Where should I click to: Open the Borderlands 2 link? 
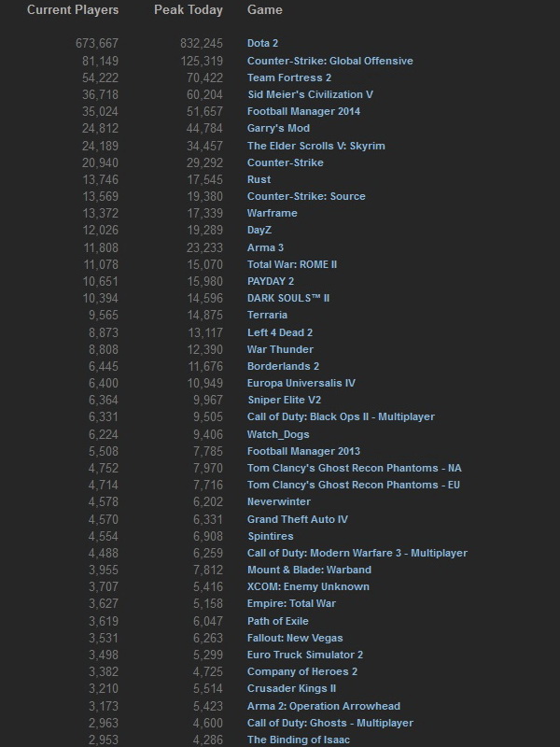coord(283,366)
